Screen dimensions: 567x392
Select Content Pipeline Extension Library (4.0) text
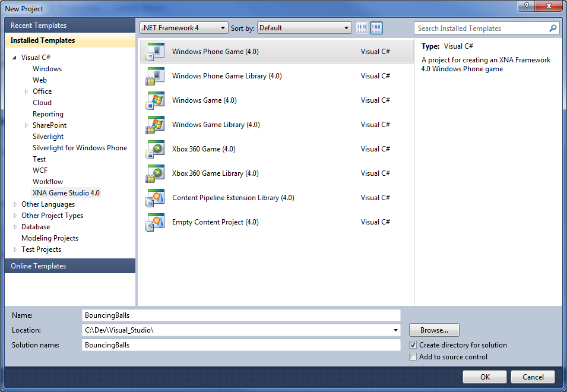click(233, 198)
